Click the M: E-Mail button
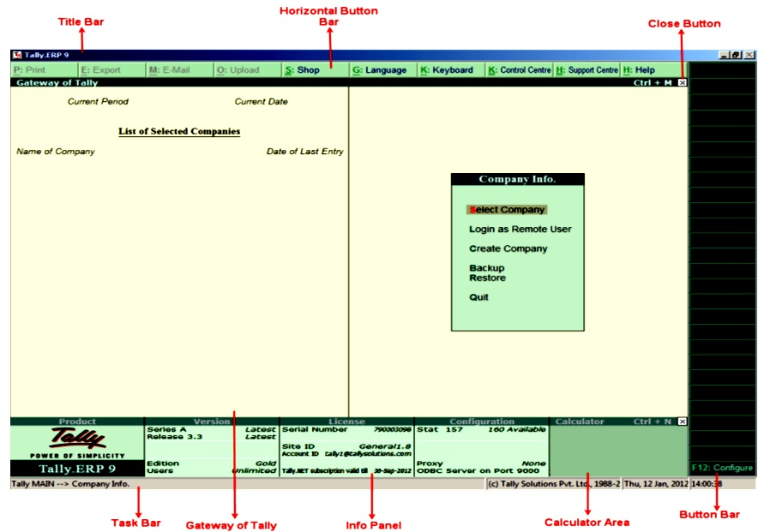The width and height of the screenshot is (764, 532). (x=180, y=70)
